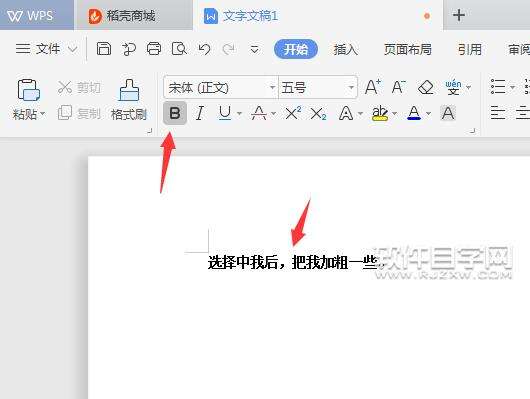Open the 文件 file menu
The height and width of the screenshot is (399, 530).
(x=47, y=49)
